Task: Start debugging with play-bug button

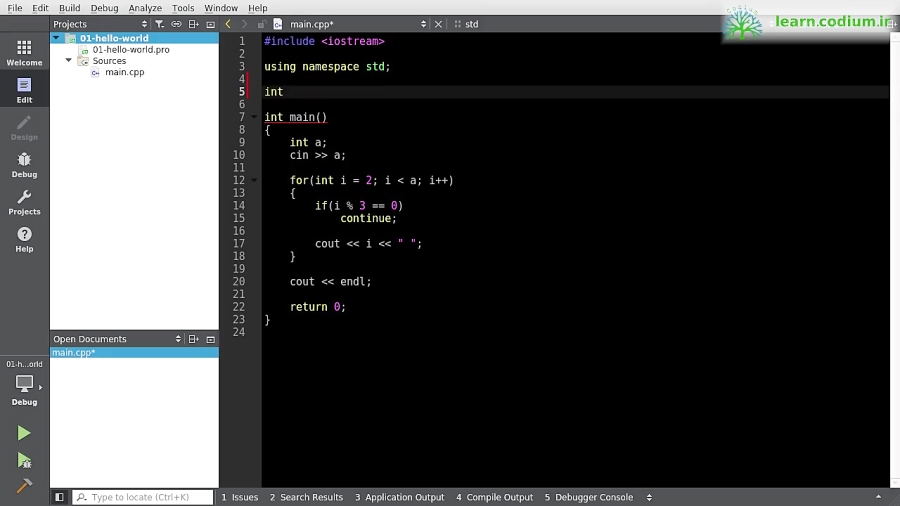Action: (24, 460)
